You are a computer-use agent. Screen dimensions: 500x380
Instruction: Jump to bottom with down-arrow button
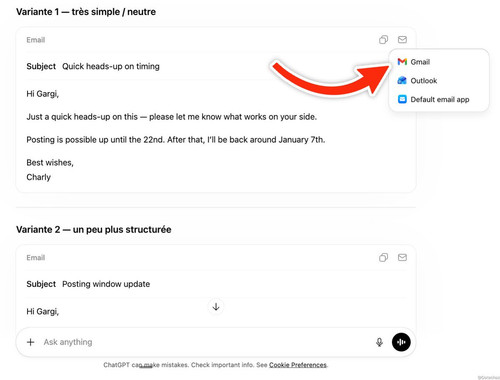(x=216, y=307)
